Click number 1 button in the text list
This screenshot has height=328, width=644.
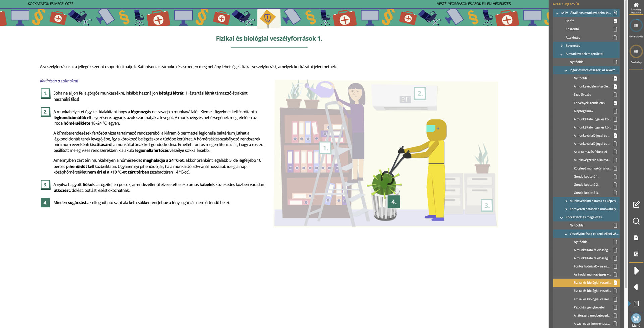[45, 93]
